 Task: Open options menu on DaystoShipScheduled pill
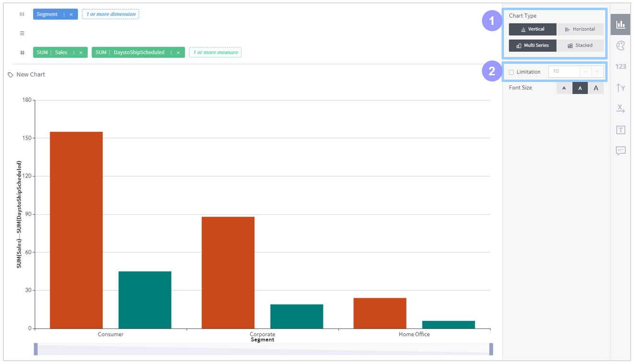click(171, 53)
